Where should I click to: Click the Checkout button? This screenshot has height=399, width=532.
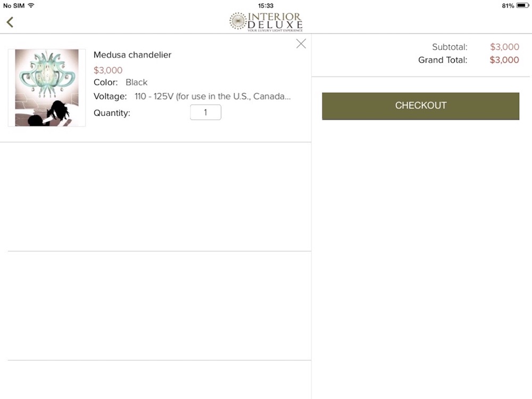click(x=420, y=106)
